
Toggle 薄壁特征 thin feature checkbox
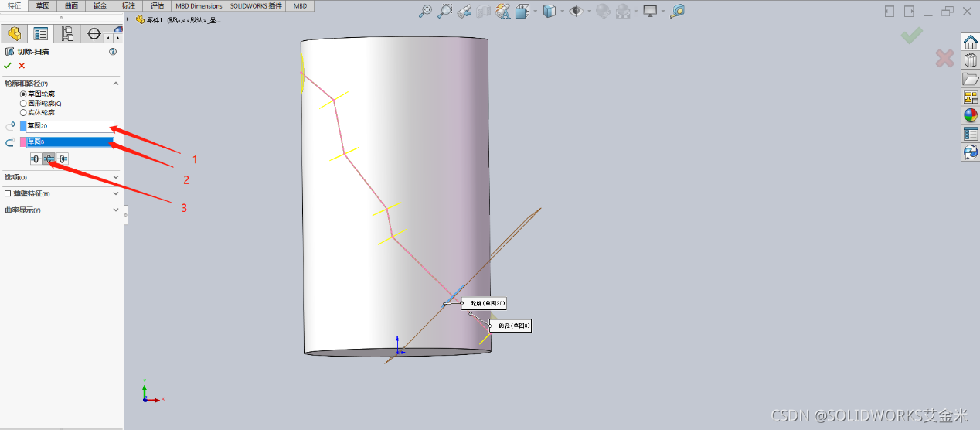tap(8, 193)
